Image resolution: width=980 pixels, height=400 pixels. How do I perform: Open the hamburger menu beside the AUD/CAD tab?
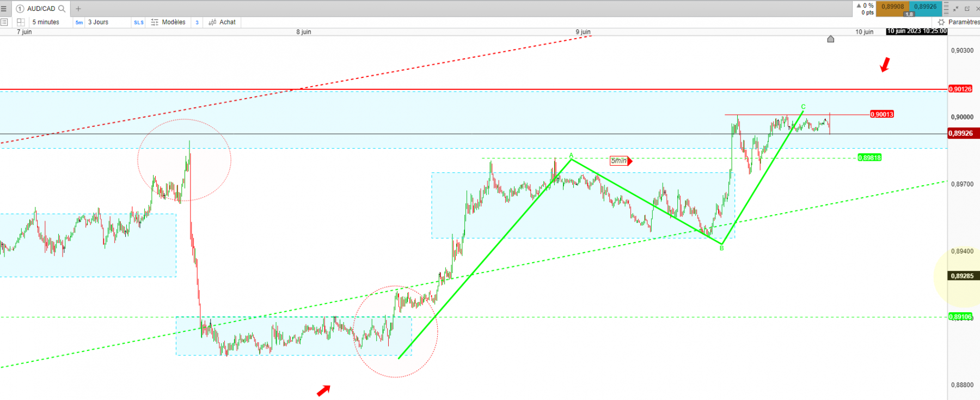click(x=4, y=9)
